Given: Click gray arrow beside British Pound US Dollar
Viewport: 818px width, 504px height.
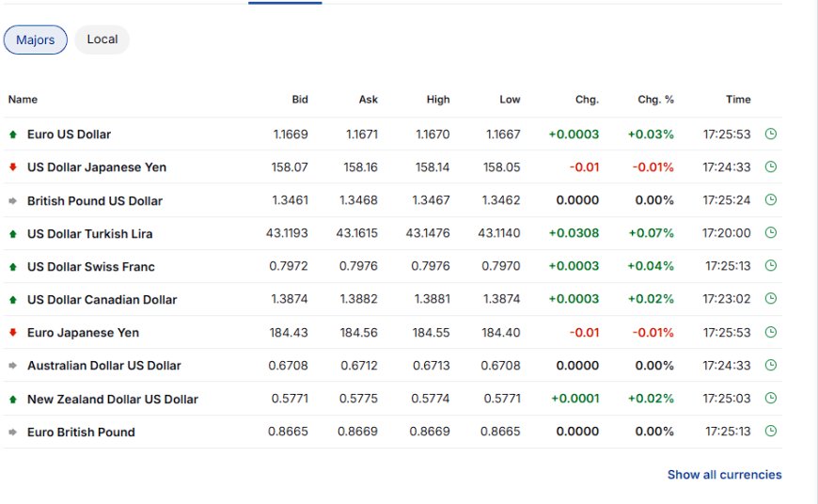Looking at the screenshot, I should pyautogui.click(x=13, y=201).
